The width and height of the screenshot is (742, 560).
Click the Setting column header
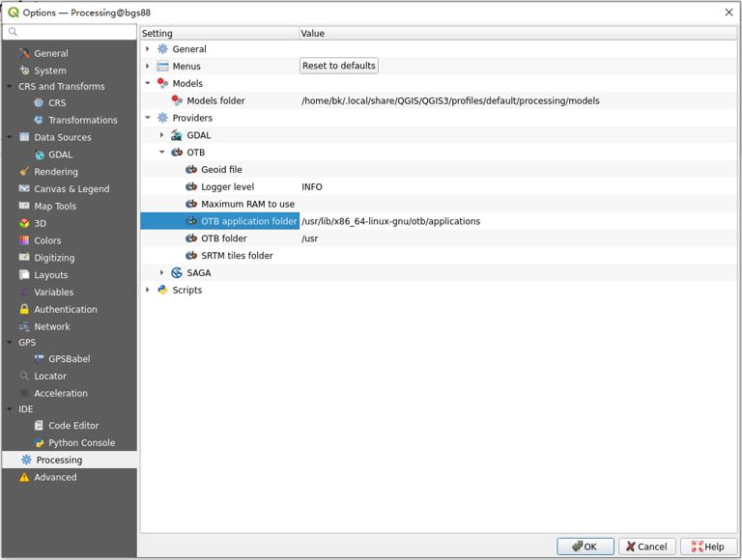[x=220, y=33]
